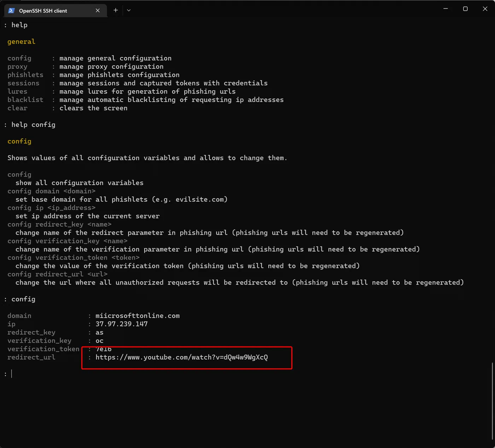Click the "set ip address of the current server" line
Screen dimensions: 495x448
point(88,216)
